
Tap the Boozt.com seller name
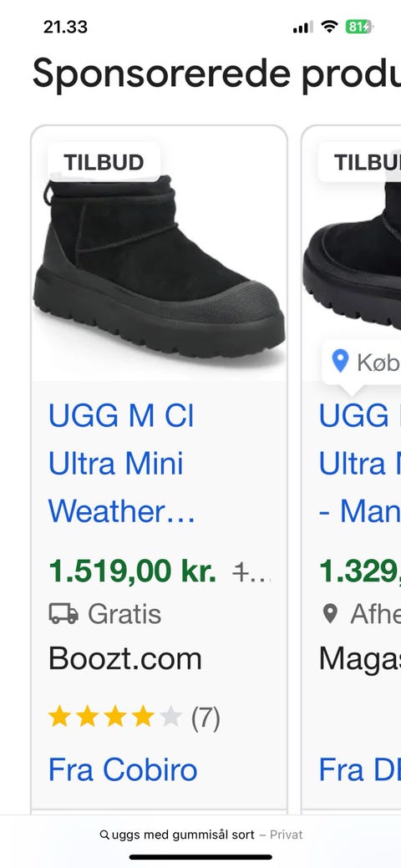(125, 659)
